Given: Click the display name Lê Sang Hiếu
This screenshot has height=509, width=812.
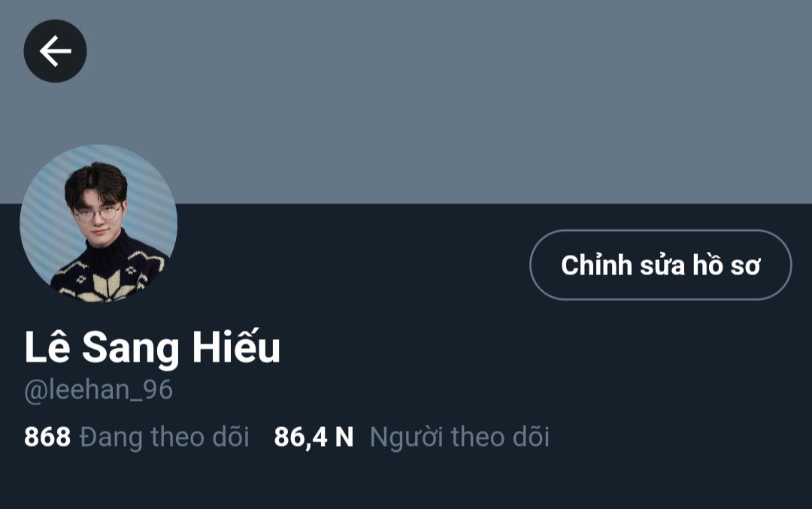Looking at the screenshot, I should 152,347.
